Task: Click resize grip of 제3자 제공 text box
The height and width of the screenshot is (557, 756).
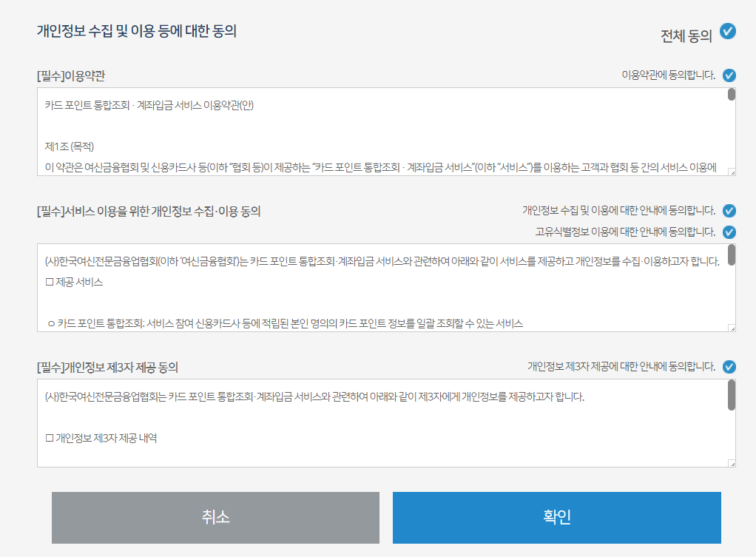Action: point(732,464)
